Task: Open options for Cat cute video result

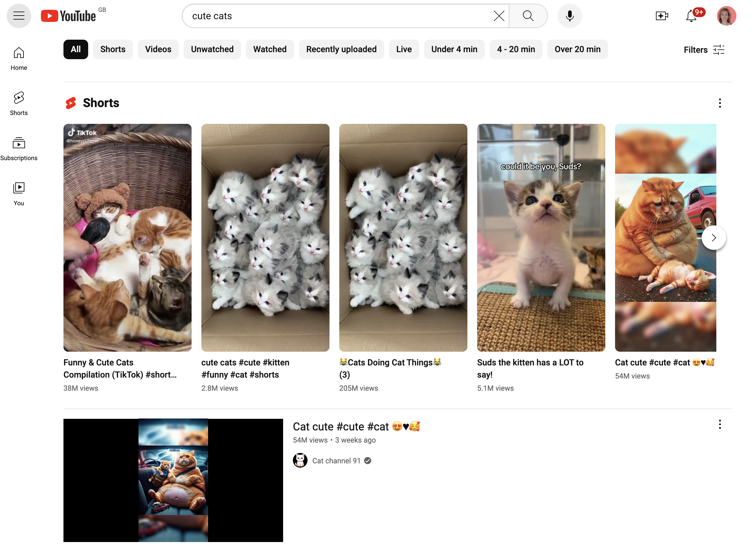Action: point(719,424)
